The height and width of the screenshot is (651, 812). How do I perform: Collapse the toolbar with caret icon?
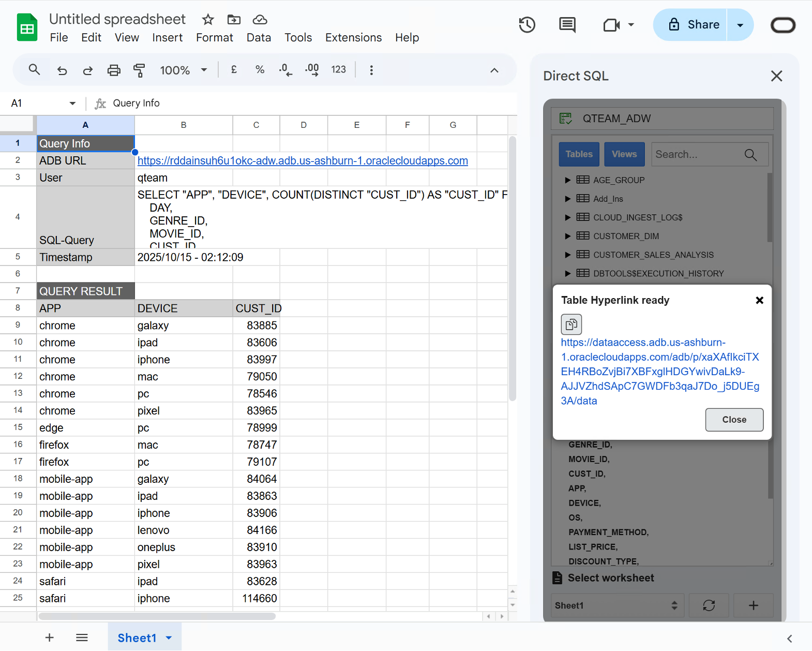point(494,70)
